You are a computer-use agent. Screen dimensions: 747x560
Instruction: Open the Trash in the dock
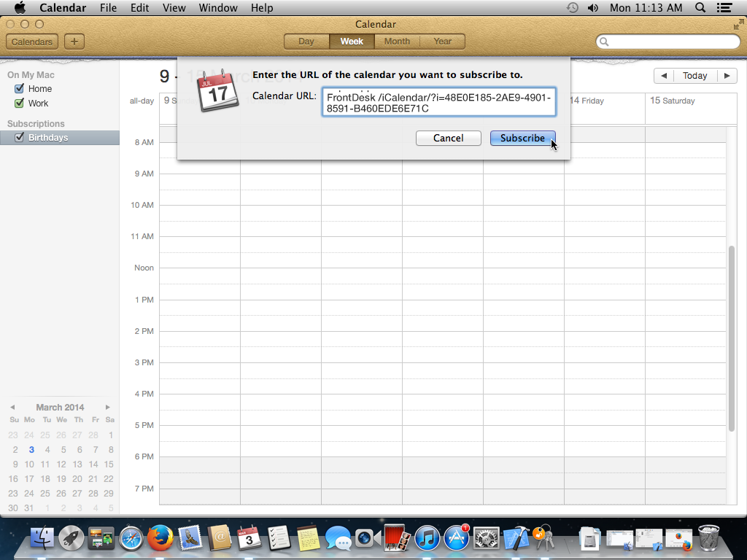(x=709, y=538)
